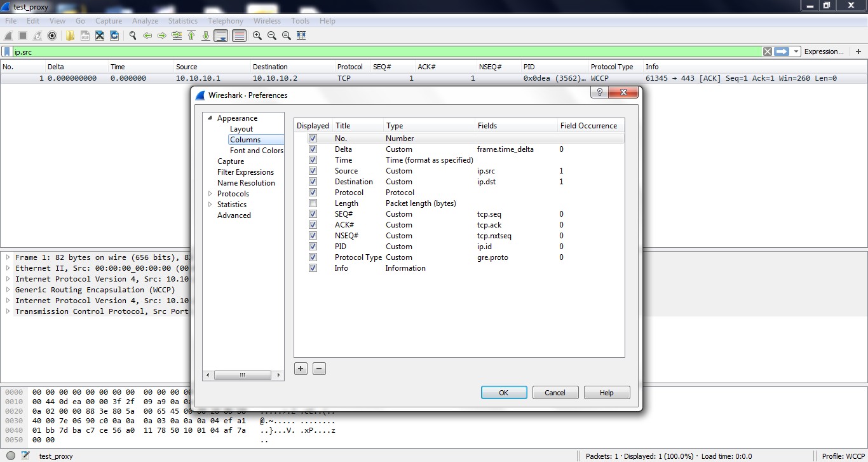Jump to first packet icon
Viewport: 868px width, 462px height.
pyautogui.click(x=191, y=36)
